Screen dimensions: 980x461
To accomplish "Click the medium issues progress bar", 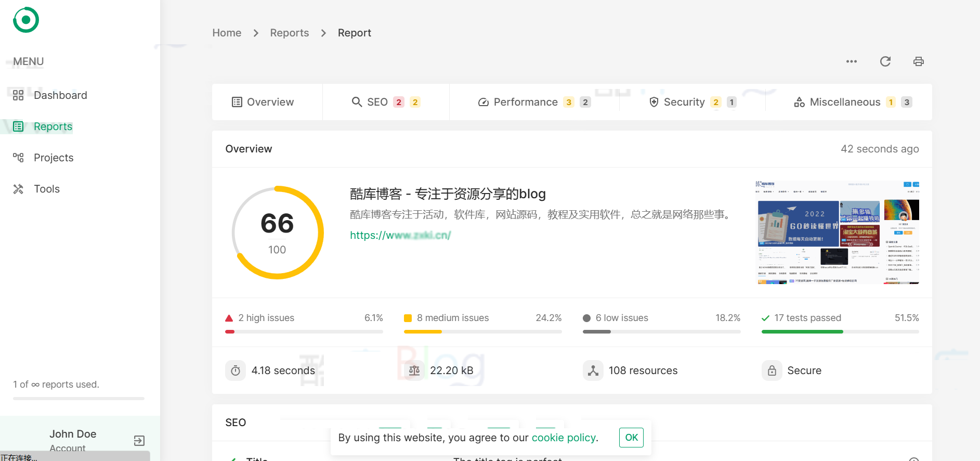I will pos(483,331).
